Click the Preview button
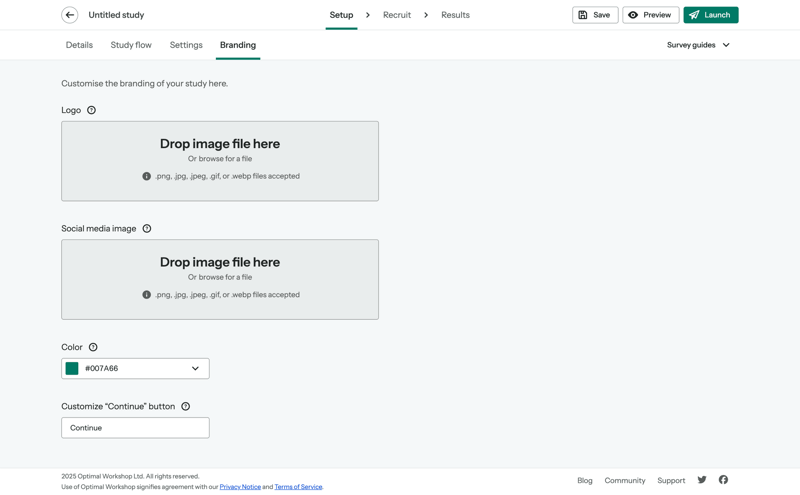 [650, 15]
